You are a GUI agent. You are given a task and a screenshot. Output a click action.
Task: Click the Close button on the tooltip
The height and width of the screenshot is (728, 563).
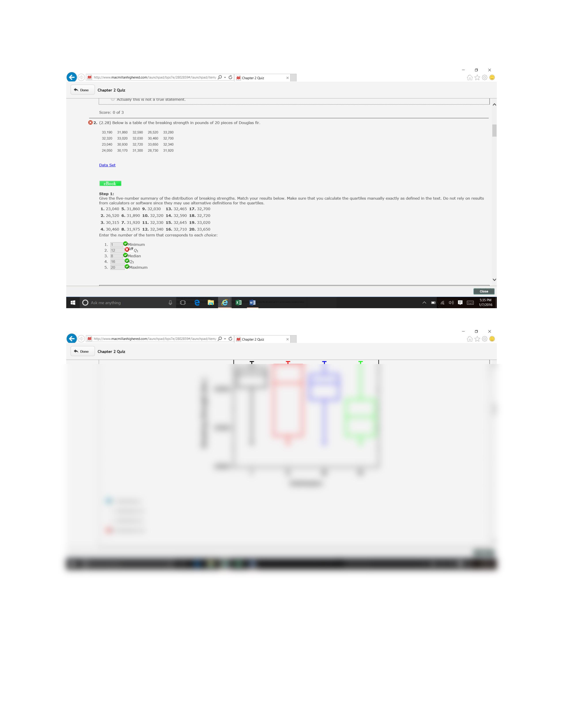(484, 291)
